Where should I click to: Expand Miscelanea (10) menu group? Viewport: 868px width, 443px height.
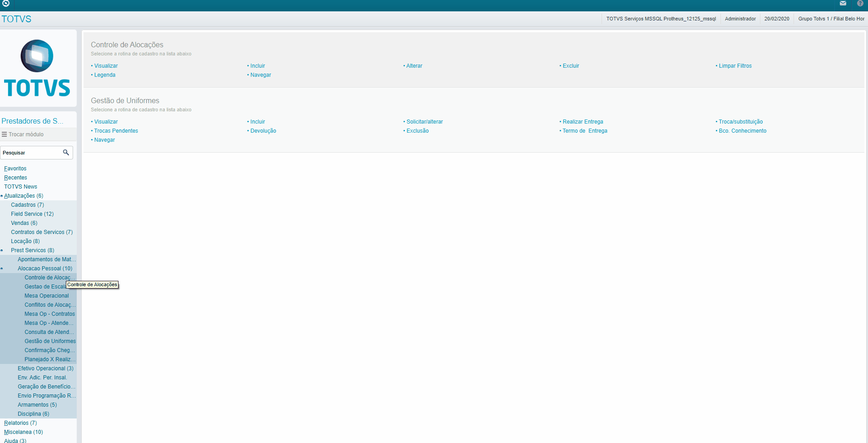click(x=24, y=432)
